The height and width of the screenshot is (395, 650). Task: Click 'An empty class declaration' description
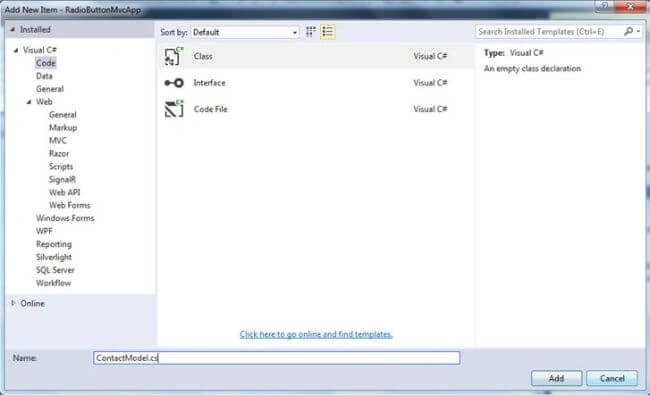point(532,69)
